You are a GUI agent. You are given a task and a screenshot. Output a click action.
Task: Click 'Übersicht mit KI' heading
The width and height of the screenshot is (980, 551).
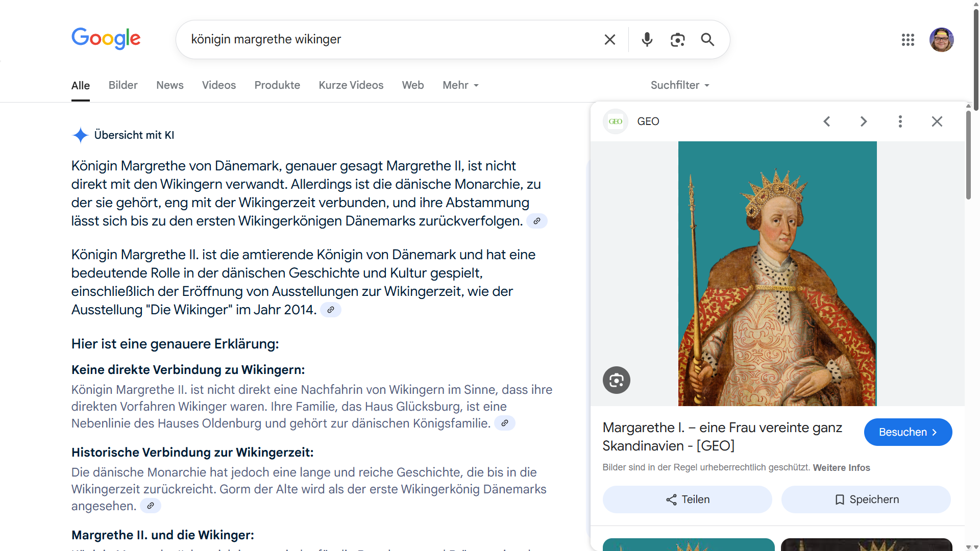[x=134, y=135]
